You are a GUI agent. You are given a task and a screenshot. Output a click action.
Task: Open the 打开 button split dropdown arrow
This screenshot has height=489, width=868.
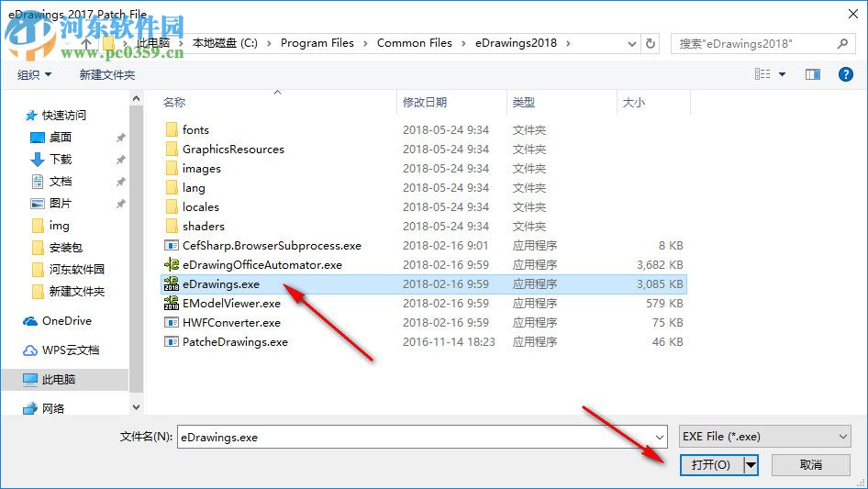click(751, 464)
